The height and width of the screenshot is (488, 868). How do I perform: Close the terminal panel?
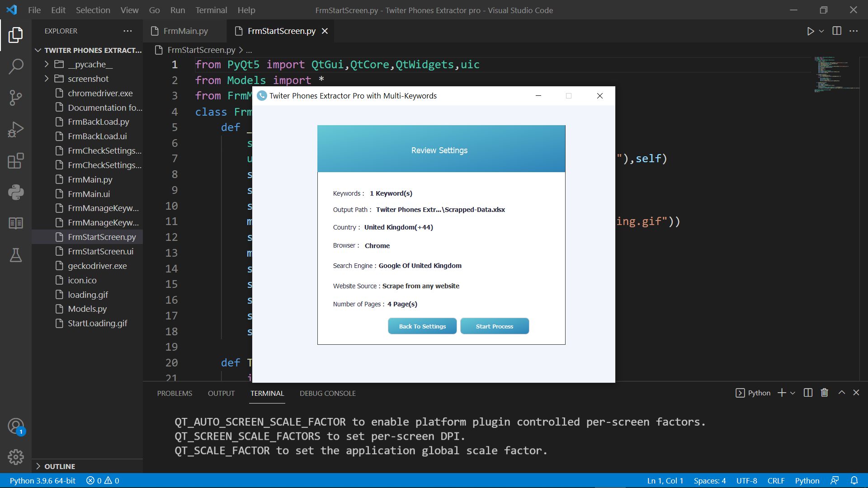(x=856, y=393)
